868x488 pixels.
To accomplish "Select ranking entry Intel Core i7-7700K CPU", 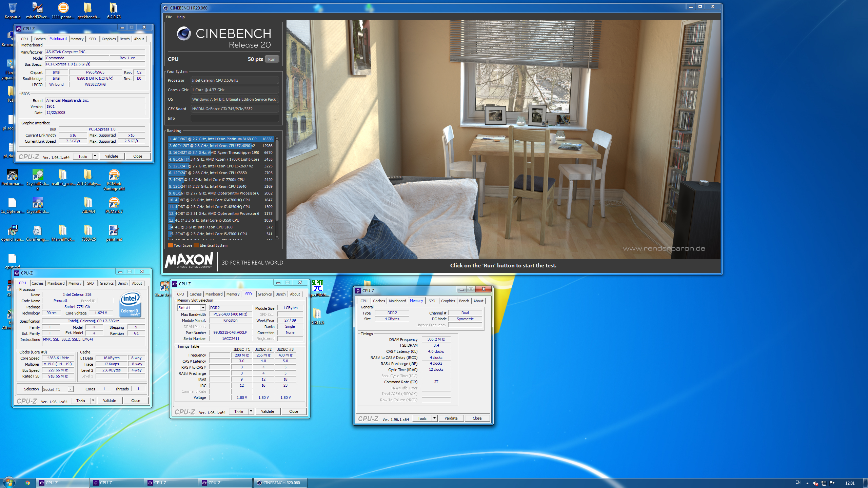I will pyautogui.click(x=220, y=180).
